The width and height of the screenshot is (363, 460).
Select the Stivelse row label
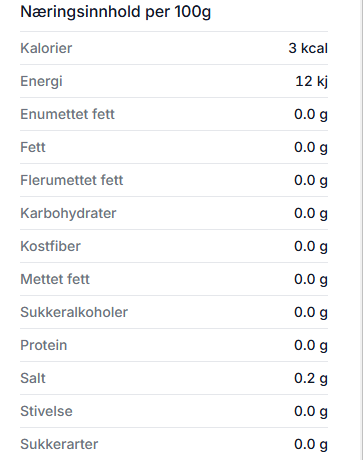[x=46, y=411]
